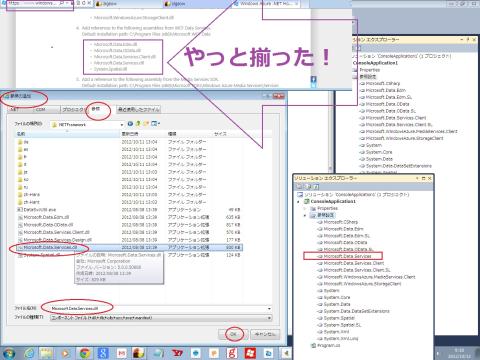Select the 参照 browse tab
480x360 pixels.
click(96, 109)
